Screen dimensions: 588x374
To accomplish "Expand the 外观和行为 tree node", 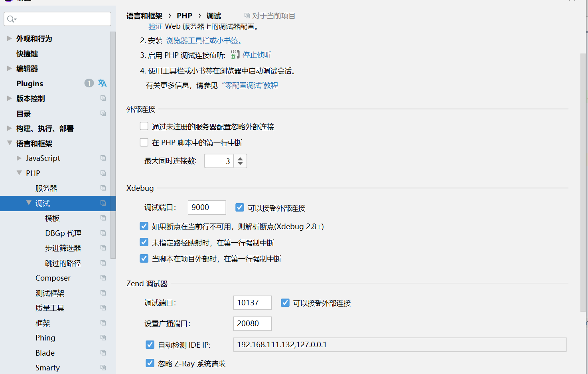I will tap(9, 38).
